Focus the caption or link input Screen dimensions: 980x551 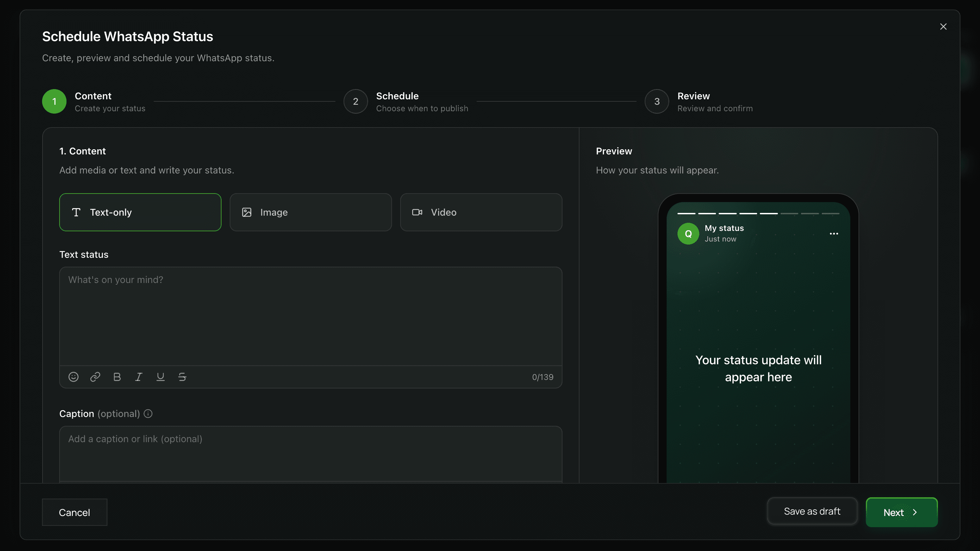(310, 454)
